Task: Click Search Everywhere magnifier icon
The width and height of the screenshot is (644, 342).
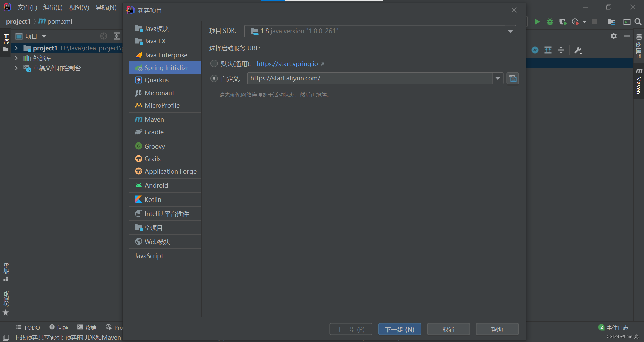Action: 638,22
